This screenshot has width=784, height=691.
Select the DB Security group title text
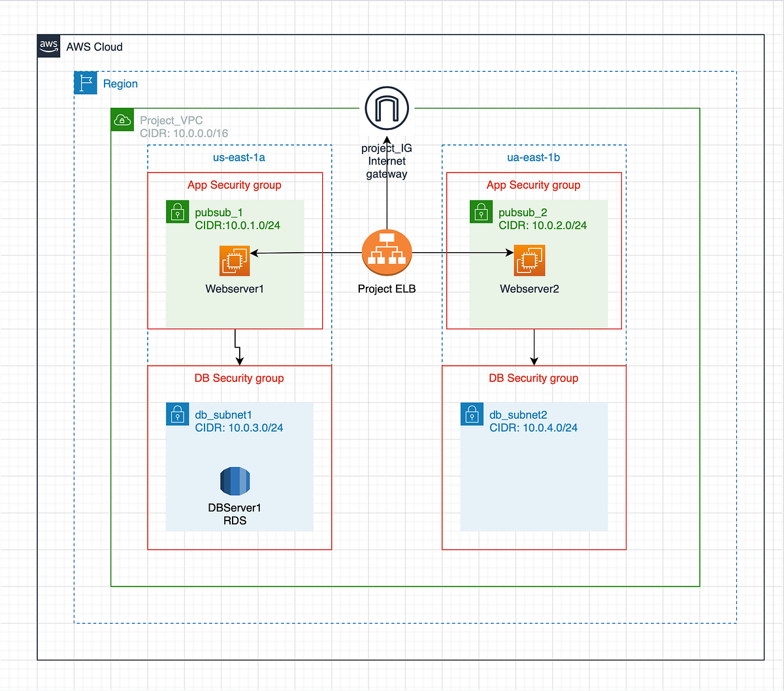pyautogui.click(x=239, y=378)
